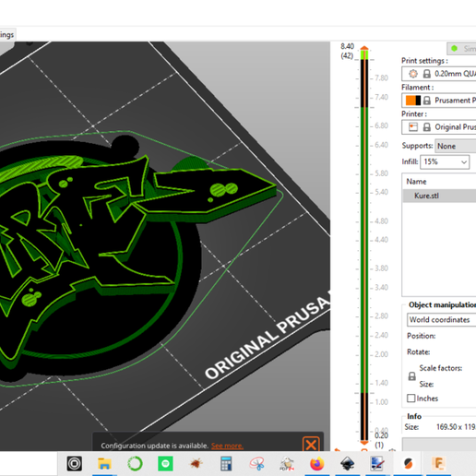Click the printer icon in Printer preset
The width and height of the screenshot is (476, 476).
pyautogui.click(x=413, y=127)
